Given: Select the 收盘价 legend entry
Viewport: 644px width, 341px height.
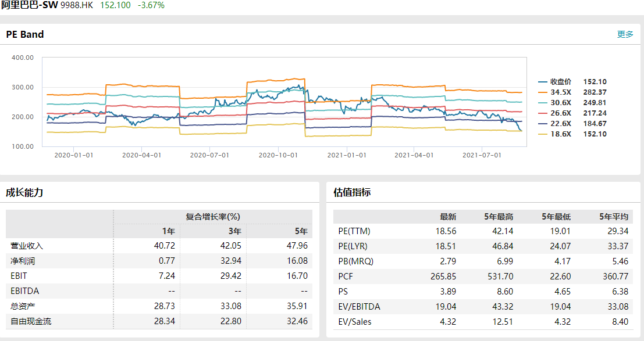Looking at the screenshot, I should click(x=561, y=82).
